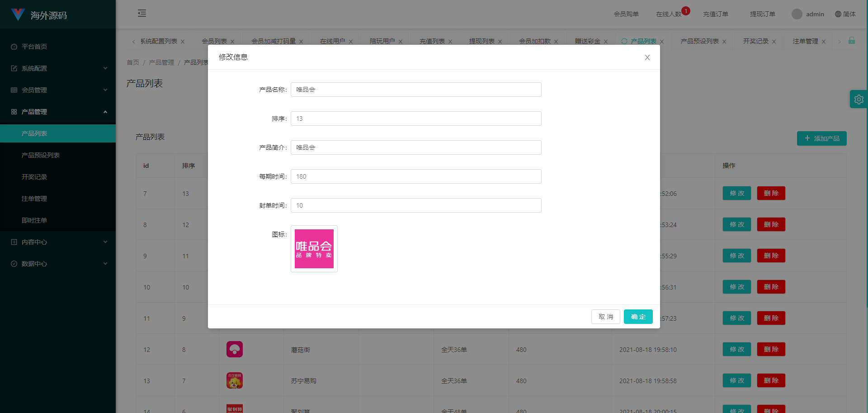Expand the 系统配置 sidebar menu
Viewport: 868px width, 413px height.
(x=58, y=68)
